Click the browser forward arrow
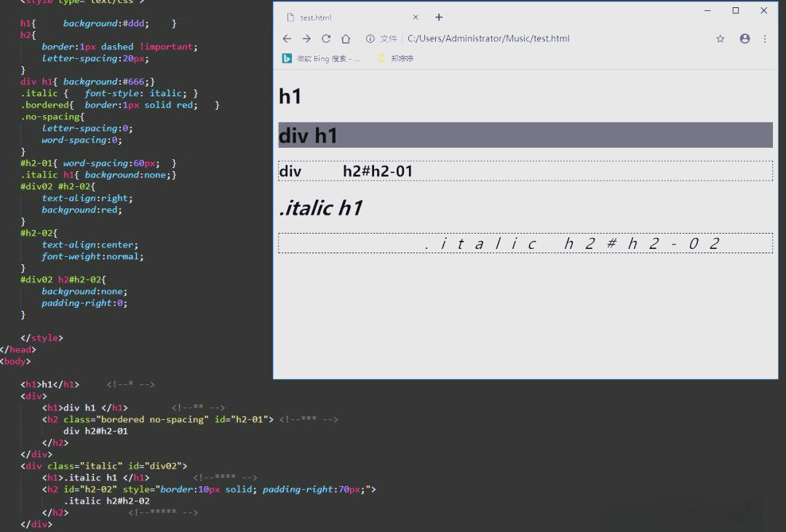786x532 pixels. coord(306,39)
